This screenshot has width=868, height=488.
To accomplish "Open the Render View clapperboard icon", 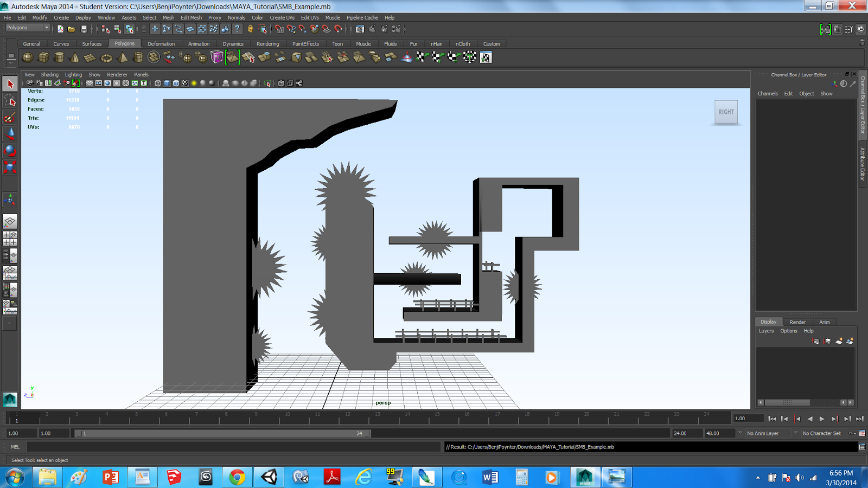I will [360, 29].
